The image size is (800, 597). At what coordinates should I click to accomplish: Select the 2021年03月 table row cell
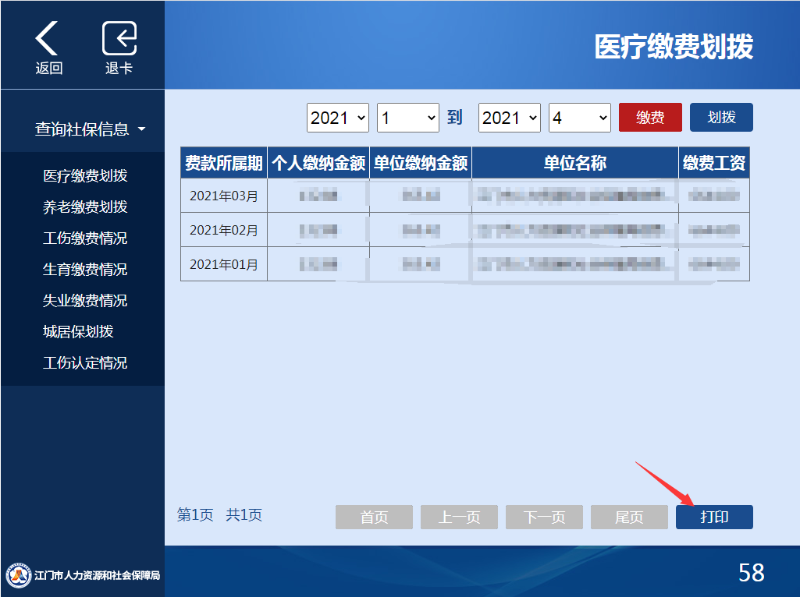pyautogui.click(x=223, y=195)
